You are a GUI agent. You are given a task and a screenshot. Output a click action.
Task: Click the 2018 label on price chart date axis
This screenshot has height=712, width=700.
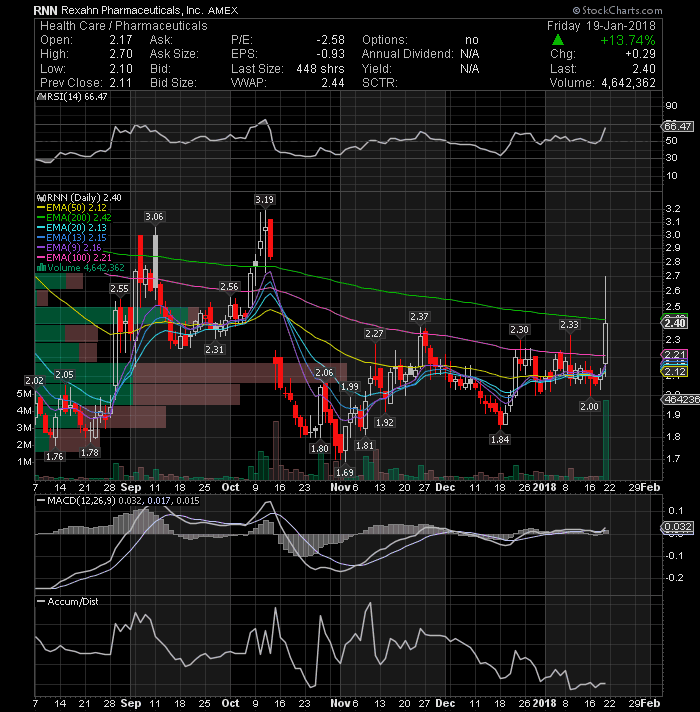[x=544, y=487]
